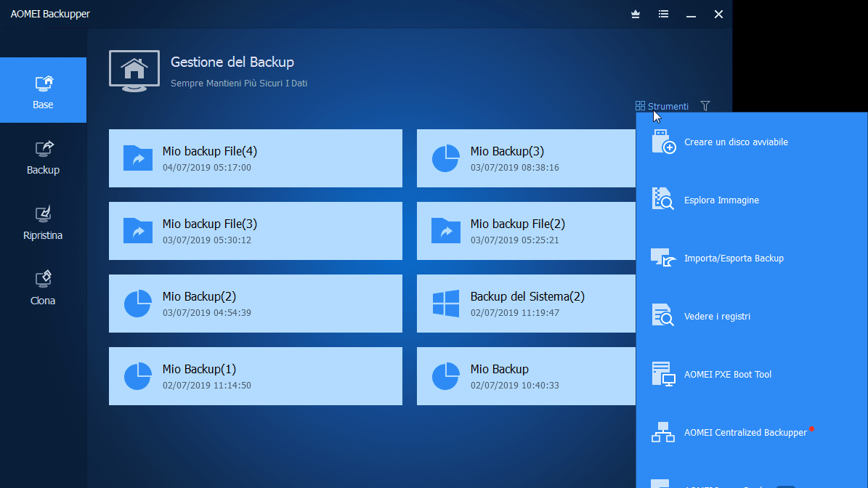Switch to the Backup sidebar tab

[x=43, y=157]
